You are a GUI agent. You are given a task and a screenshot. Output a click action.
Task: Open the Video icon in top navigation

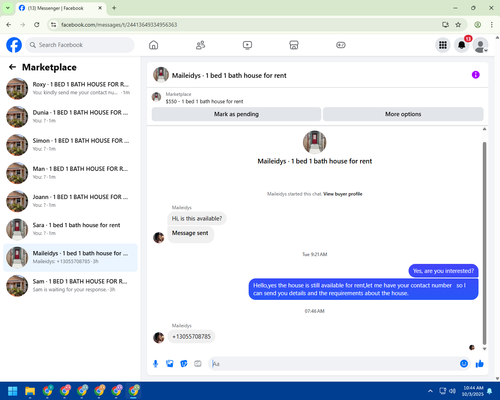247,45
